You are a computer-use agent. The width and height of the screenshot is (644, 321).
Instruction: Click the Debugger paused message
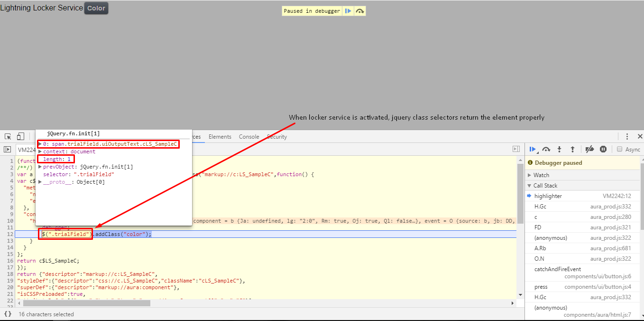point(559,163)
